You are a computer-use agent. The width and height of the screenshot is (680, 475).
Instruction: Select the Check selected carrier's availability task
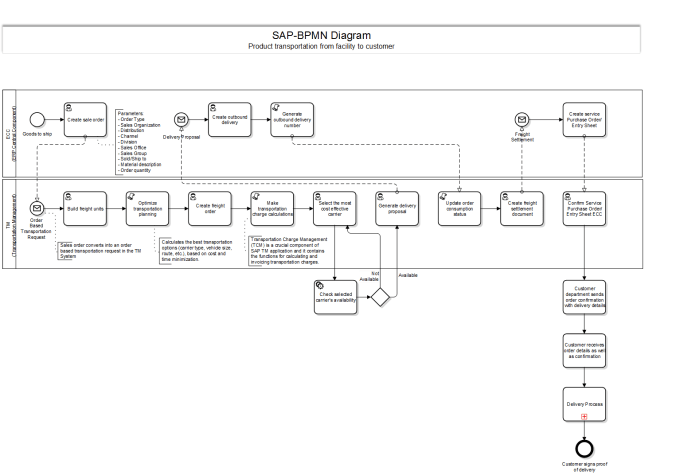click(336, 297)
